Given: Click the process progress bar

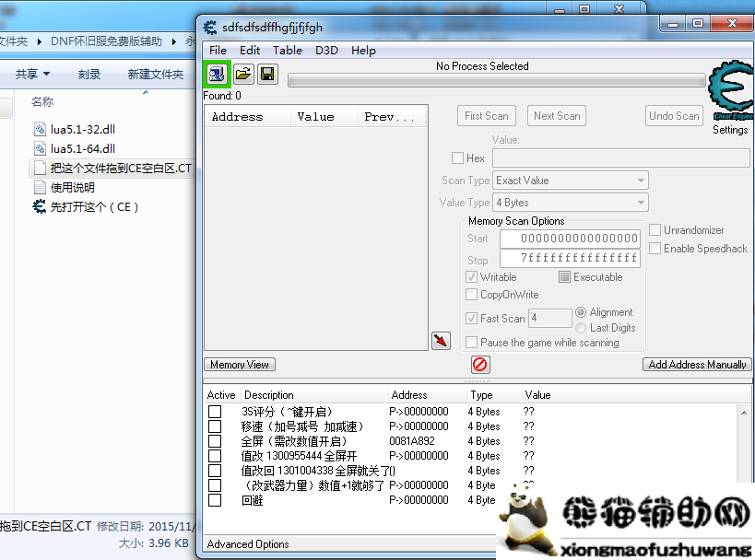Looking at the screenshot, I should [x=495, y=81].
